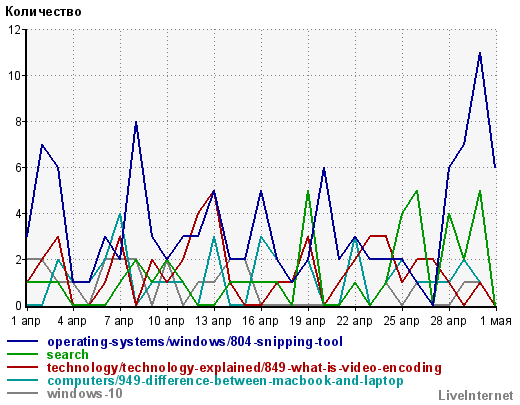Click the 1 мая date axis label
The height and width of the screenshot is (405, 520).
(x=496, y=321)
